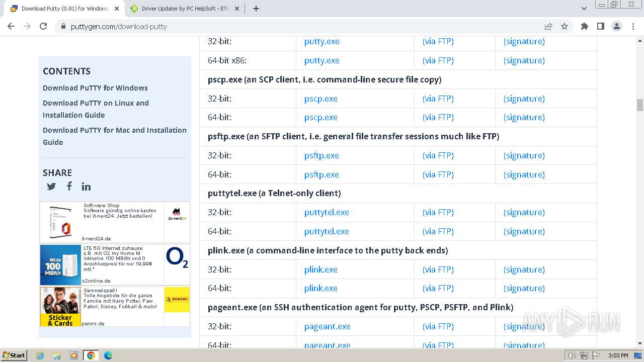Click the taskbar clock showing 3:03 PM
The width and height of the screenshot is (644, 362).
(x=618, y=355)
